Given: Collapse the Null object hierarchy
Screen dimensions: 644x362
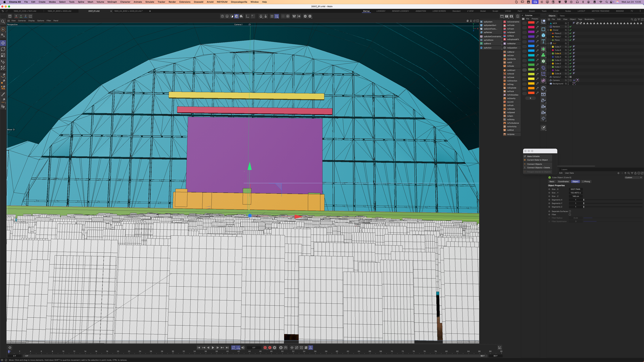Looking at the screenshot, I should click(x=548, y=44).
